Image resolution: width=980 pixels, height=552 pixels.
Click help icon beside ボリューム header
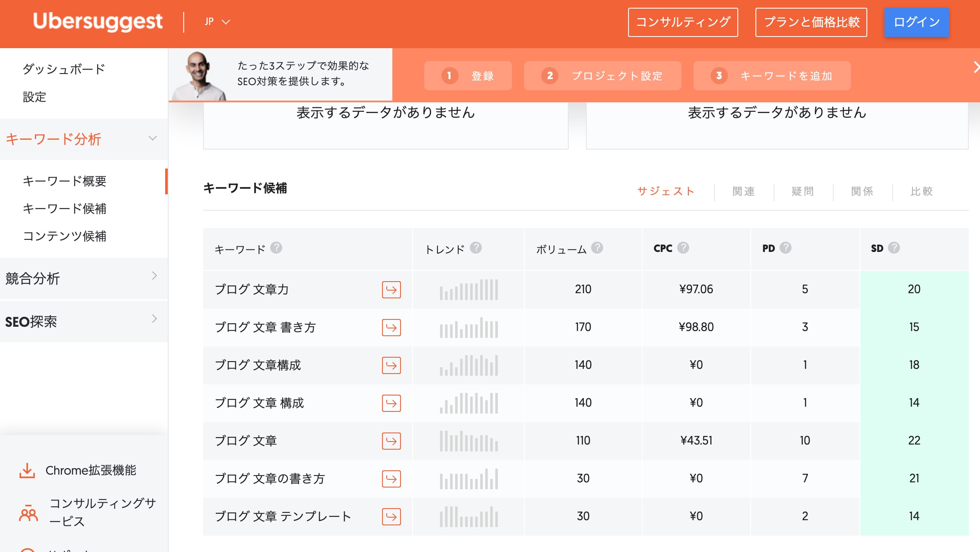(x=597, y=248)
